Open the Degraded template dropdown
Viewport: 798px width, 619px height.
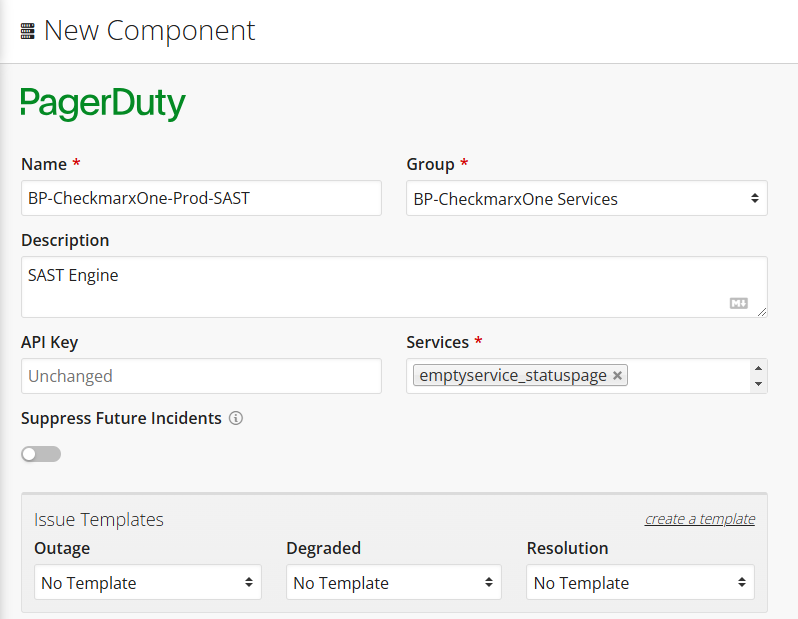393,582
